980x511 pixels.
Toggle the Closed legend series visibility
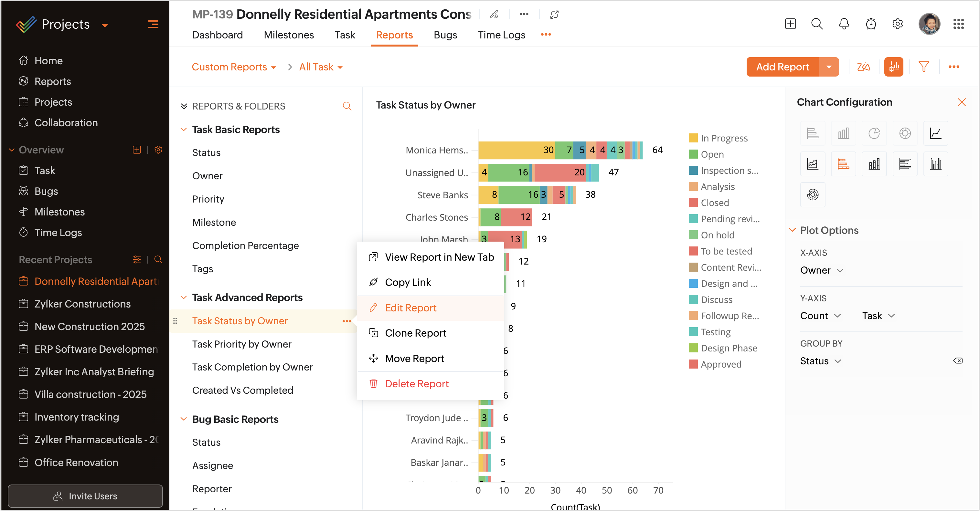(714, 203)
